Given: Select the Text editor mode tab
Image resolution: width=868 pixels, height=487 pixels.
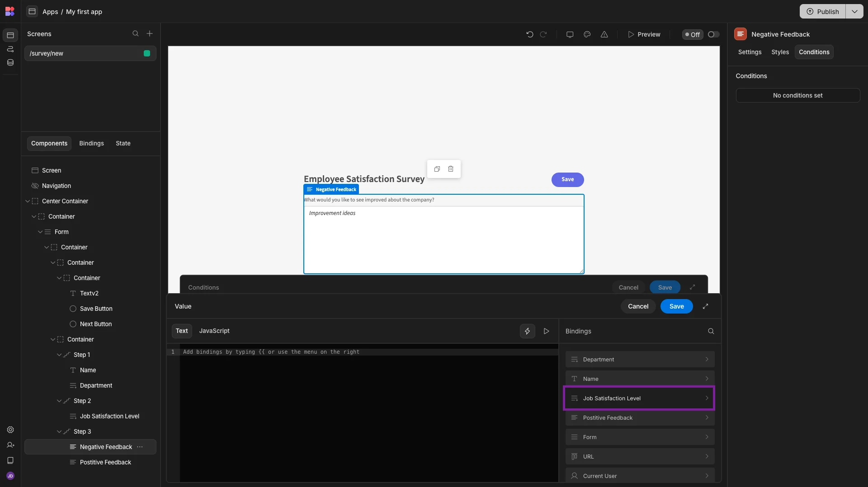Looking at the screenshot, I should click(x=182, y=331).
